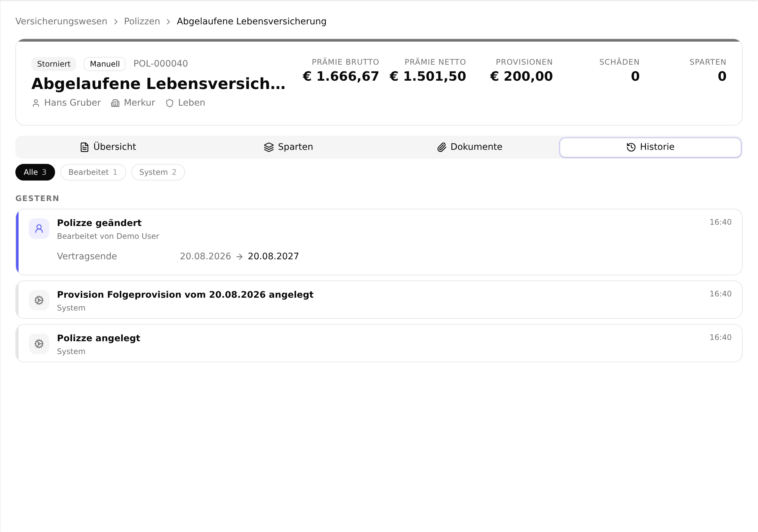Navigate to Polizzen breadcrumb

[x=142, y=21]
